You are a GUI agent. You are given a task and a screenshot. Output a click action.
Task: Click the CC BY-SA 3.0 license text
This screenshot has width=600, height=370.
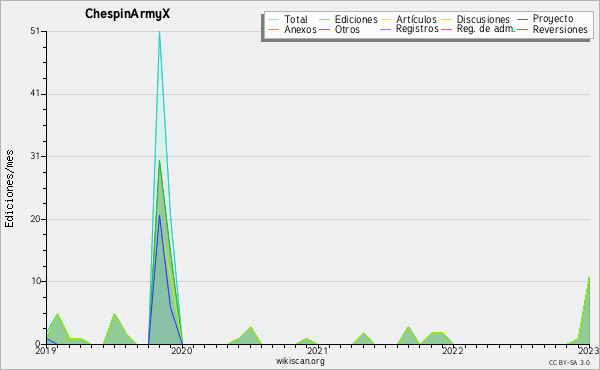tap(569, 363)
